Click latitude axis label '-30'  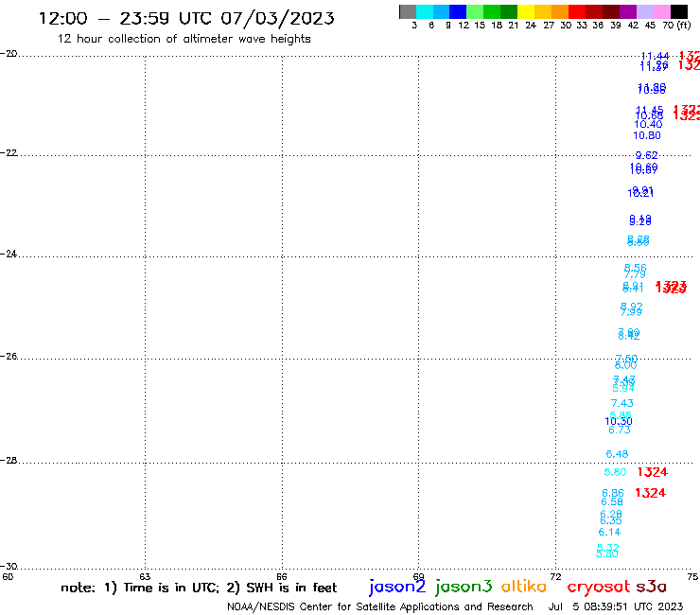coord(9,566)
